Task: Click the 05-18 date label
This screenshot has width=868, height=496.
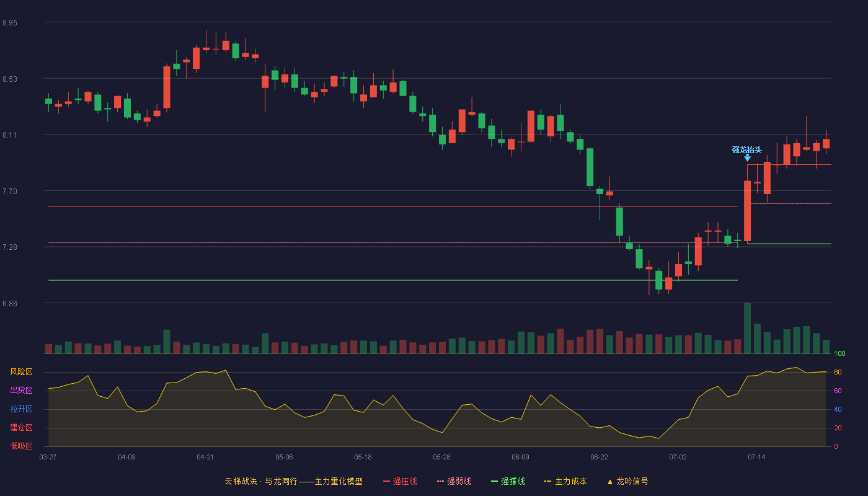Action: point(363,457)
